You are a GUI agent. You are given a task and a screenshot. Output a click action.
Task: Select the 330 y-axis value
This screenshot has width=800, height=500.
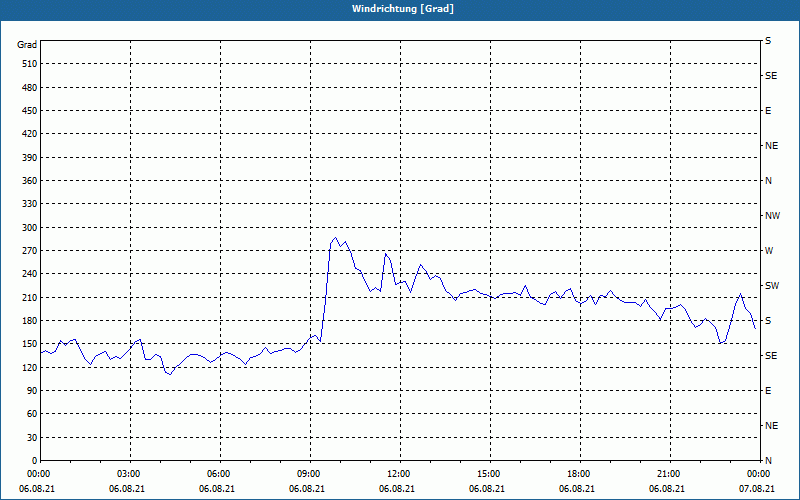pos(30,204)
